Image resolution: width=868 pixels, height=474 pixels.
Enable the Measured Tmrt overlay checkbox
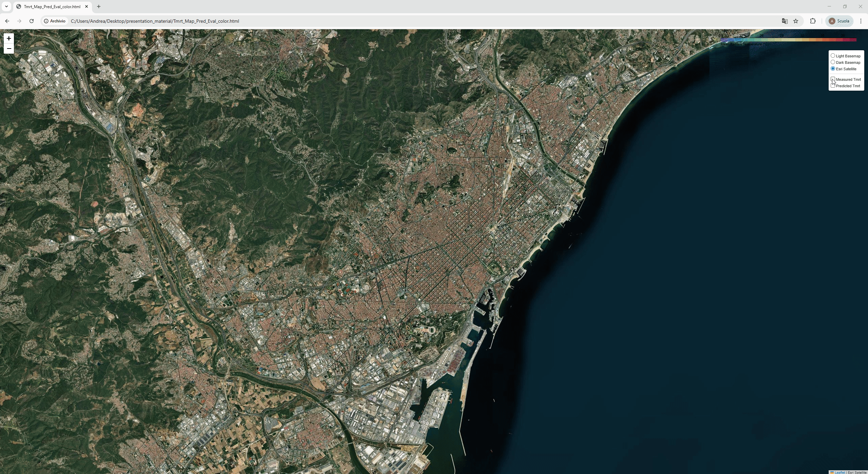click(833, 79)
